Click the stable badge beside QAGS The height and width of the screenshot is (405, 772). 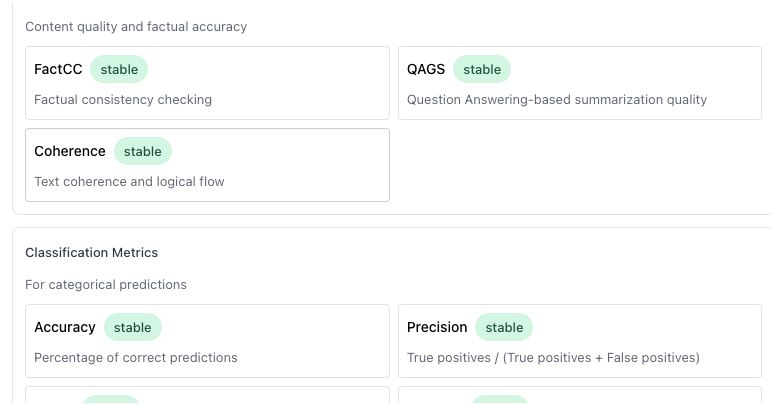tap(482, 69)
